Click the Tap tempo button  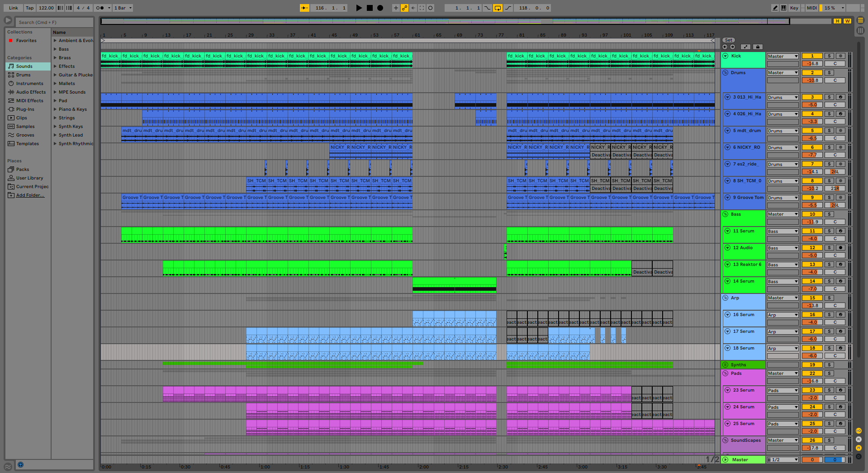(x=29, y=8)
